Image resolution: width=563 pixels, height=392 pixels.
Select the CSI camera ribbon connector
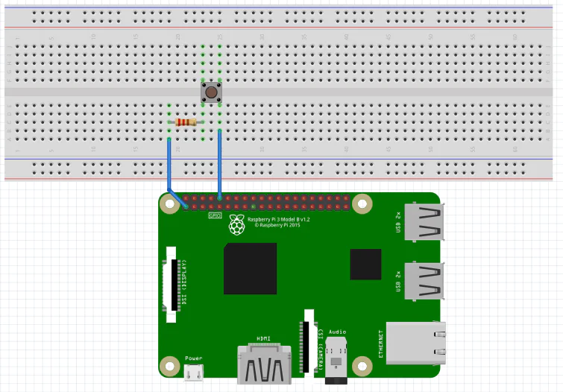tap(309, 343)
